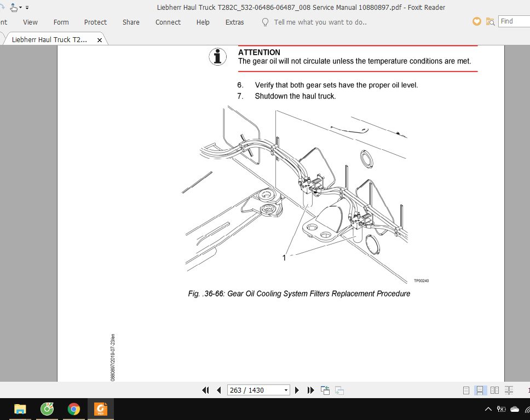This screenshot has width=530, height=420.
Task: Open the Extras ribbon tab
Action: click(x=234, y=22)
